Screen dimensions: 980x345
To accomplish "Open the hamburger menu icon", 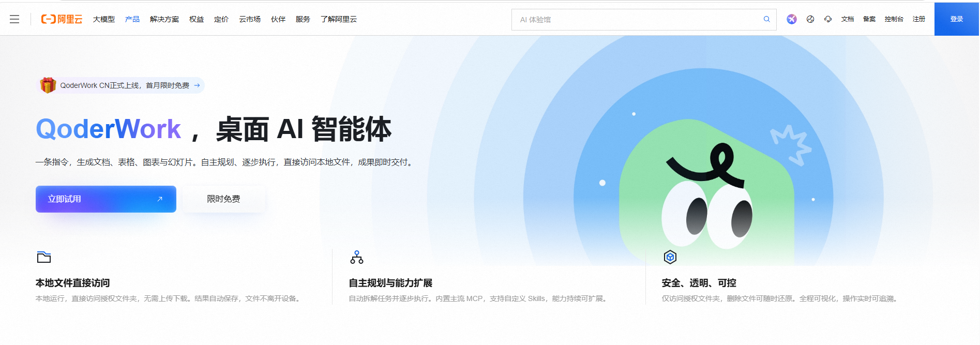I will coord(14,19).
